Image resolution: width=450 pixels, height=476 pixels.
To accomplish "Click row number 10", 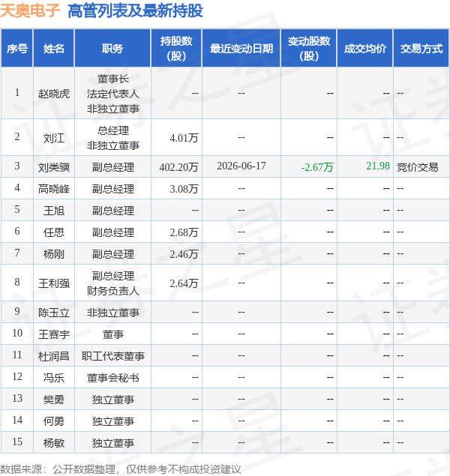I will [x=17, y=333].
